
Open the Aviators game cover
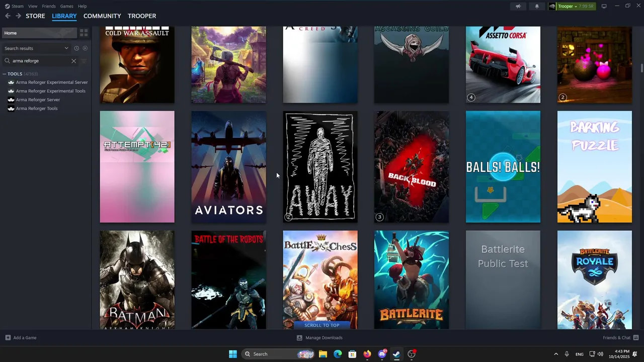click(x=228, y=167)
